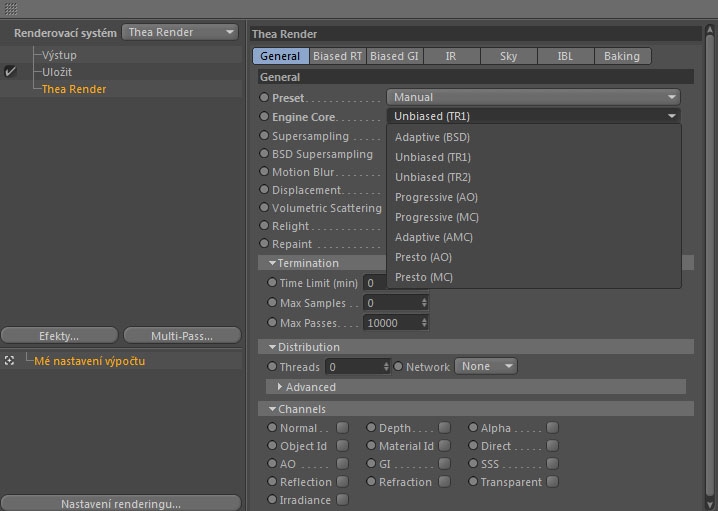
Task: Click the vertical scrollbar of settings panel
Action: coord(710,266)
